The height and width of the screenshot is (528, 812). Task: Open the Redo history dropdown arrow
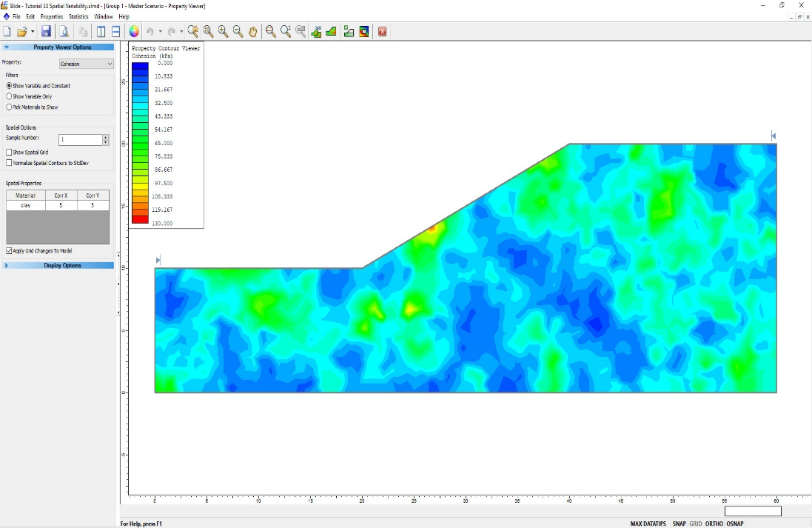pyautogui.click(x=181, y=32)
